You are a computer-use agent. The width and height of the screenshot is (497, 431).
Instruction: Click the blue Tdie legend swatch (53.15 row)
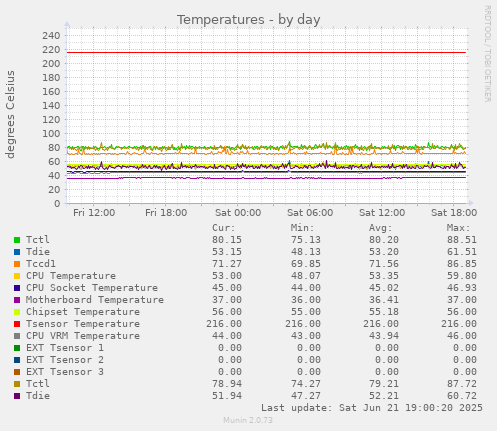pos(17,252)
